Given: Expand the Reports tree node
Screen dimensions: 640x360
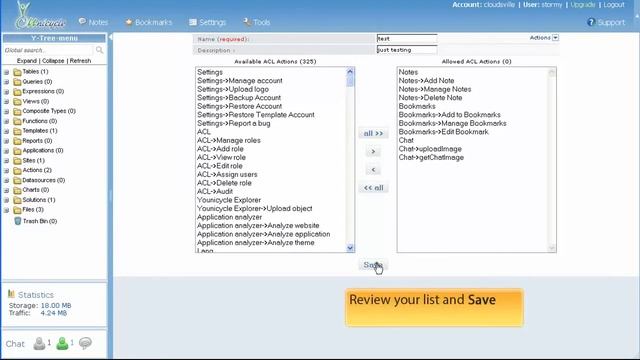Looking at the screenshot, I should pyautogui.click(x=7, y=141).
